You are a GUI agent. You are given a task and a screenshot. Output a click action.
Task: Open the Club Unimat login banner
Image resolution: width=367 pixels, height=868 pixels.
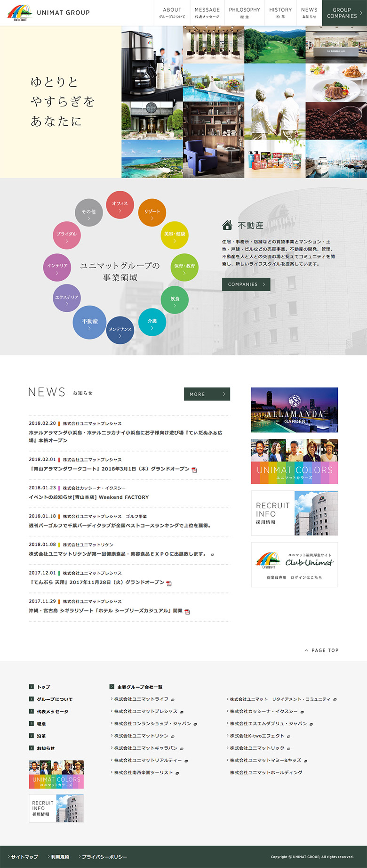tap(294, 564)
